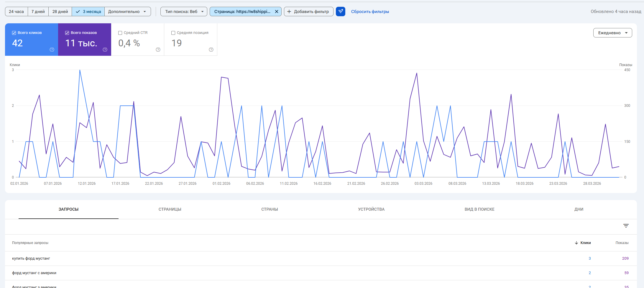Click help icon on Средняя позиция card
This screenshot has width=644, height=288.
tap(211, 50)
